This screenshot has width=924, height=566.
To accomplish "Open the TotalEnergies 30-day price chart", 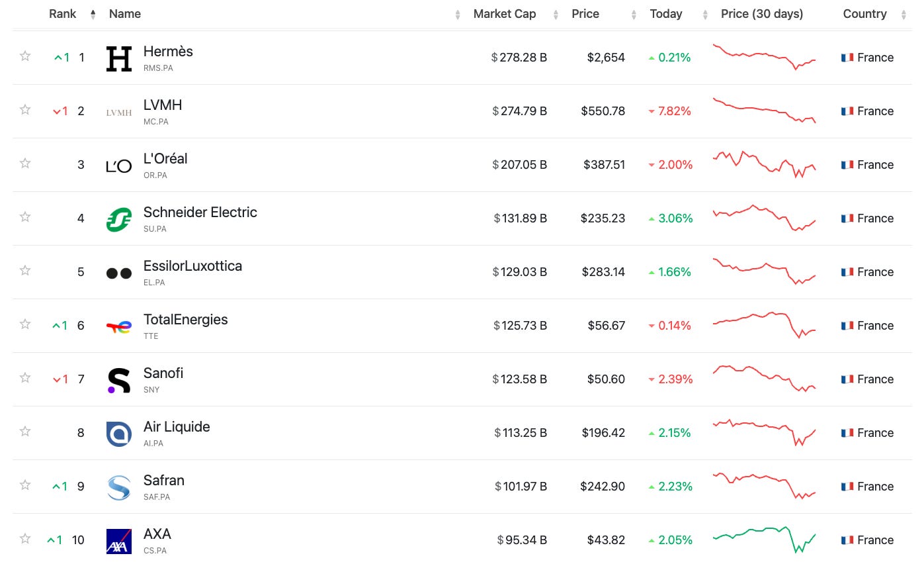I will (x=764, y=324).
